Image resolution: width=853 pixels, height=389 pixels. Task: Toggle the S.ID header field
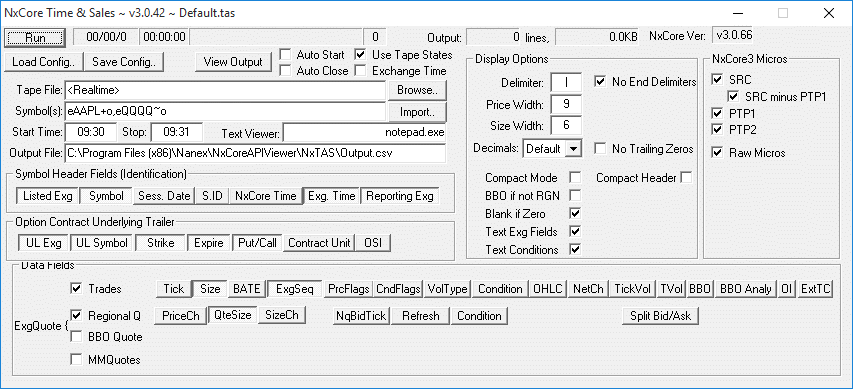[x=212, y=196]
